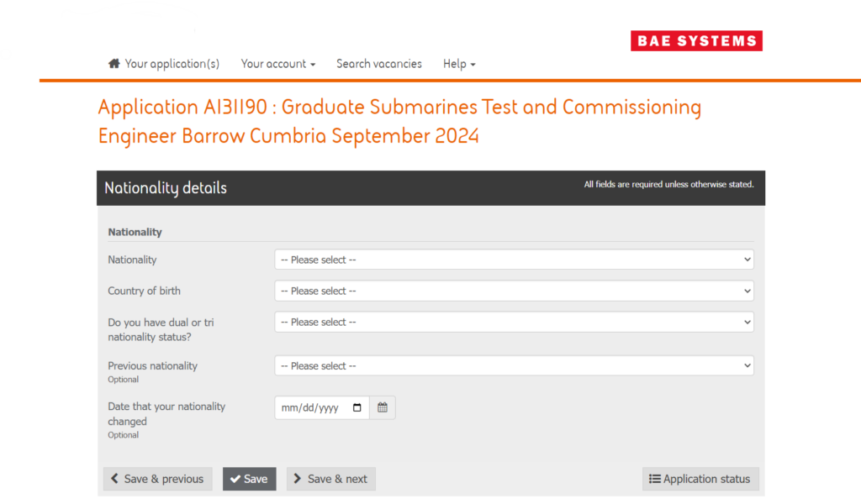Click 'All fields are required unless otherwise stated.' text
This screenshot has height=504, width=861.
click(x=668, y=184)
